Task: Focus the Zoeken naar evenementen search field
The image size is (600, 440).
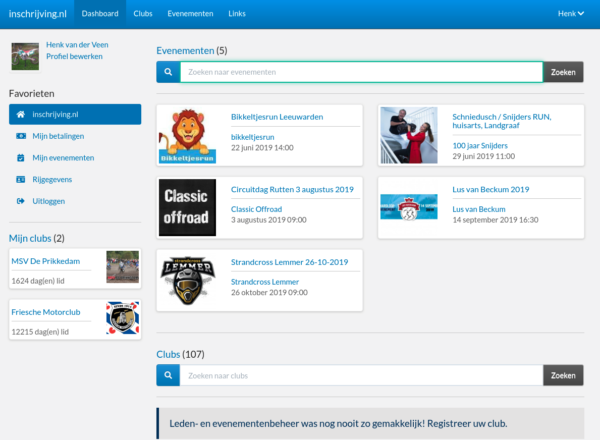Action: tap(361, 72)
